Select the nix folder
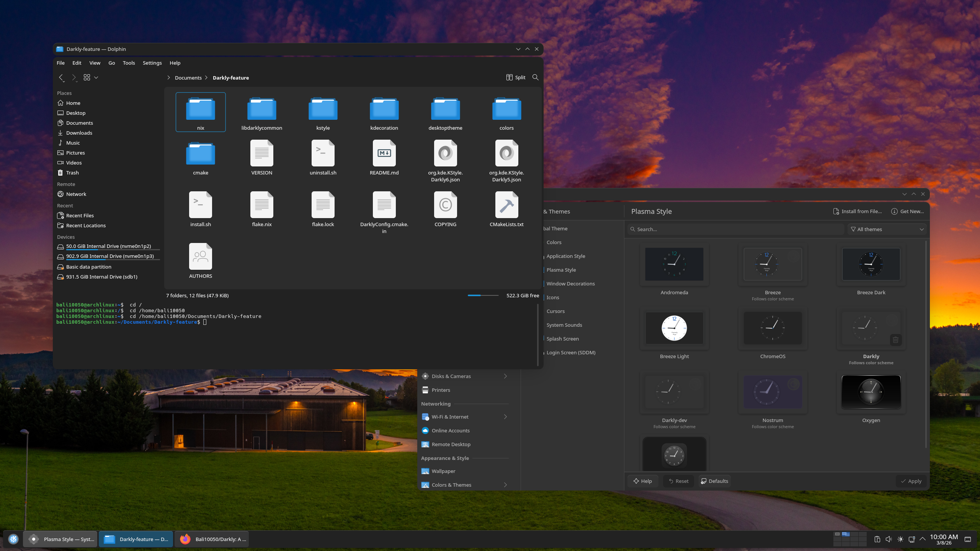This screenshot has width=980, height=551. coord(201,112)
